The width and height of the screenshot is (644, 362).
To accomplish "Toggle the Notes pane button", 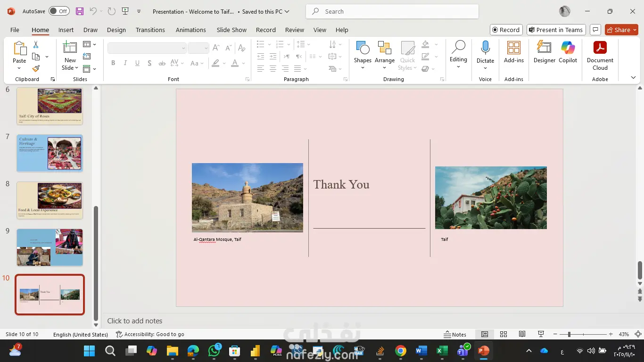I will 455,334.
